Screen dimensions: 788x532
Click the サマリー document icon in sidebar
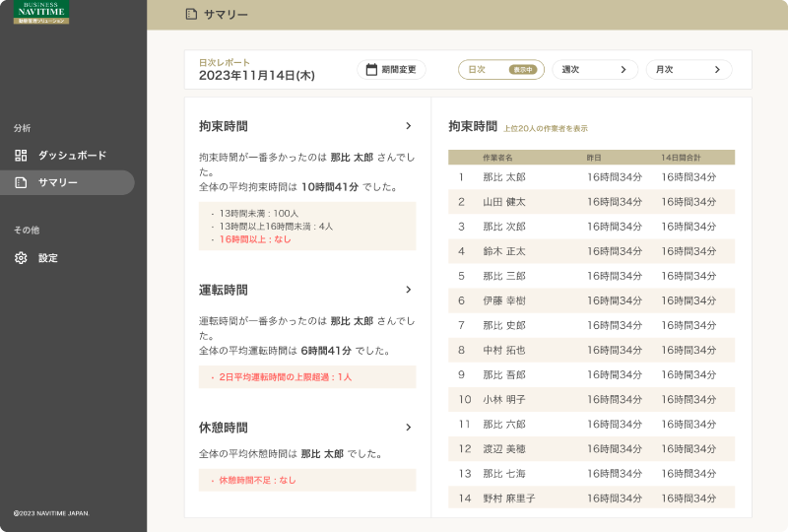pos(21,182)
